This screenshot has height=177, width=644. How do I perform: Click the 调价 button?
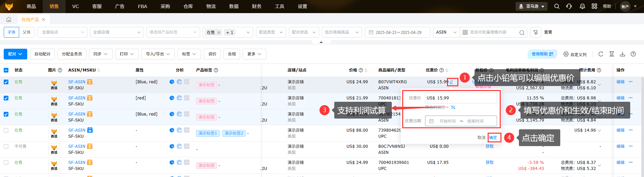tap(213, 54)
